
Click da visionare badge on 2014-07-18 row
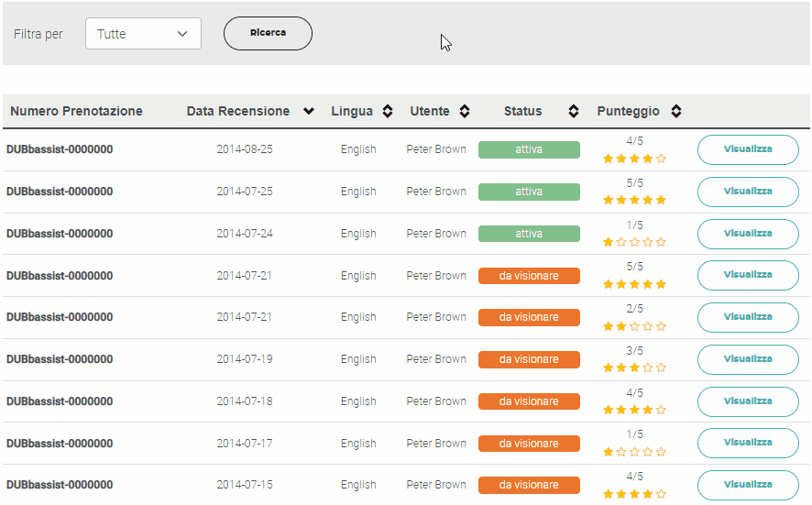pyautogui.click(x=529, y=401)
